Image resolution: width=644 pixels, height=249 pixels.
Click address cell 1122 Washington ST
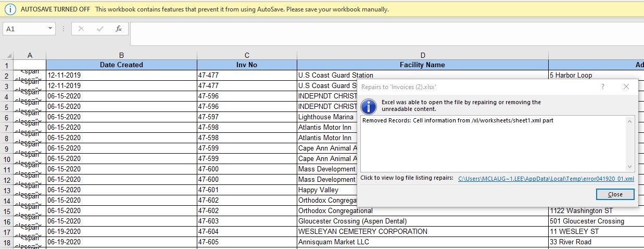(596, 211)
